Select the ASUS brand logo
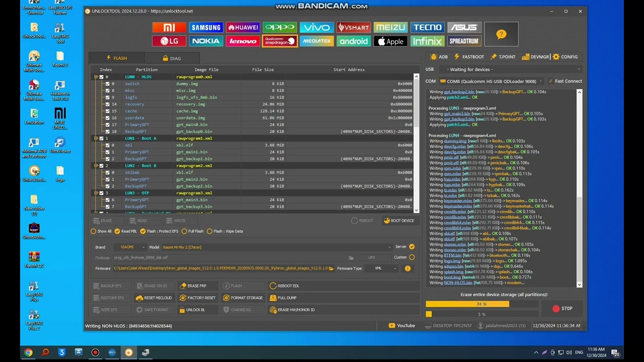 (464, 28)
